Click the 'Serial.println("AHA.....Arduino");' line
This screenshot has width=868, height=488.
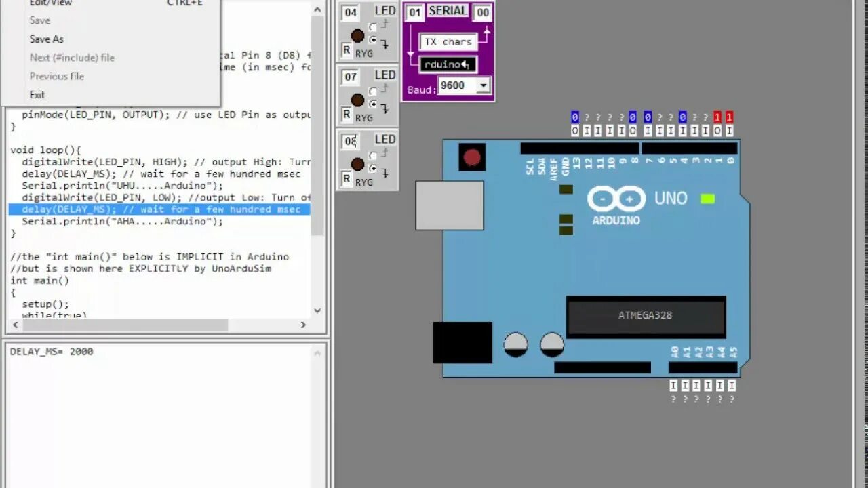(122, 221)
